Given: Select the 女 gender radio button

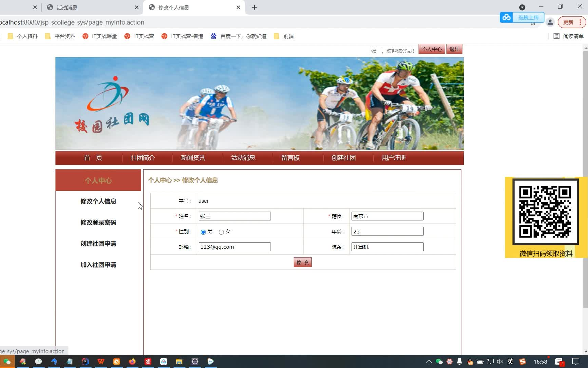Looking at the screenshot, I should coord(221,231).
